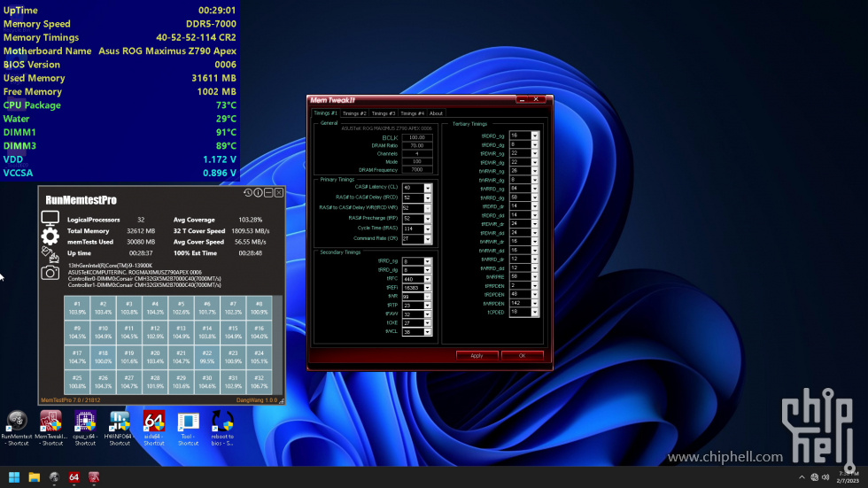The height and width of the screenshot is (488, 868).
Task: Open the RunMemtestPro monitor overview icon
Action: point(50,218)
